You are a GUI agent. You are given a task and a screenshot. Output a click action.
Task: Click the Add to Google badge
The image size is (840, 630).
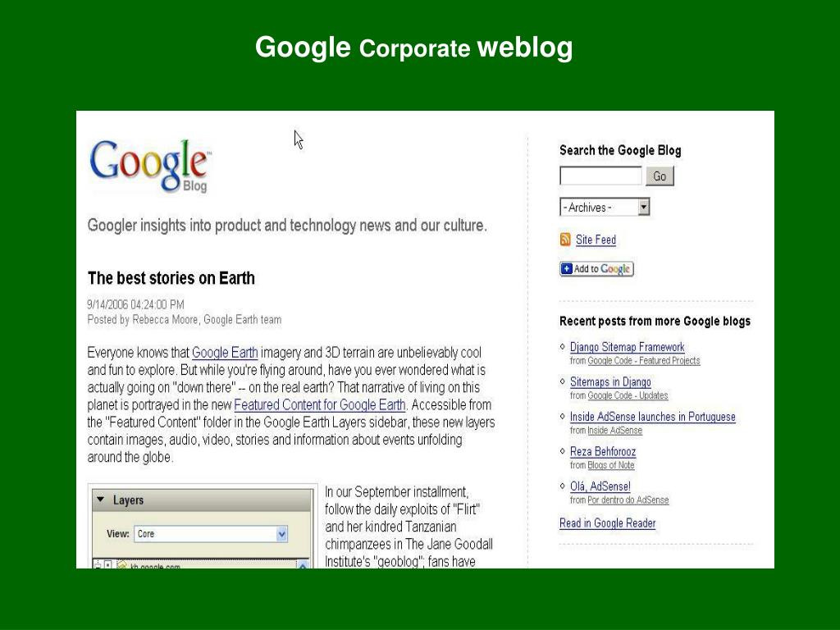click(597, 269)
